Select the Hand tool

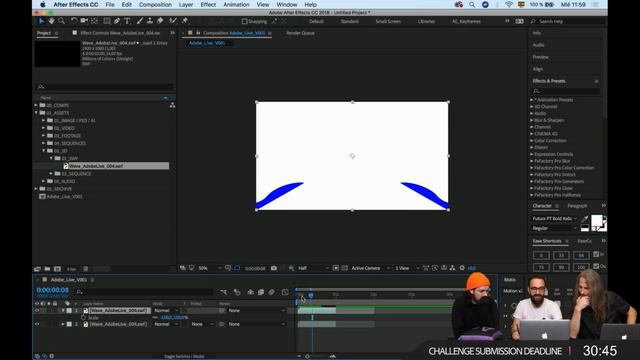[x=51, y=21]
